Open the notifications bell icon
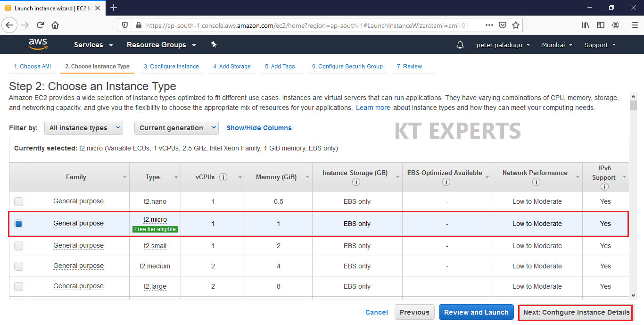The width and height of the screenshot is (644, 325). pos(460,45)
